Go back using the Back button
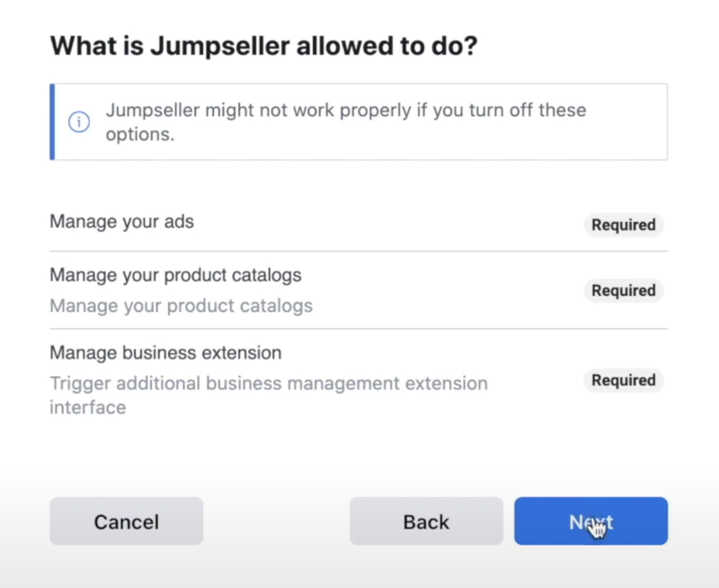The height and width of the screenshot is (588, 719). 426,521
